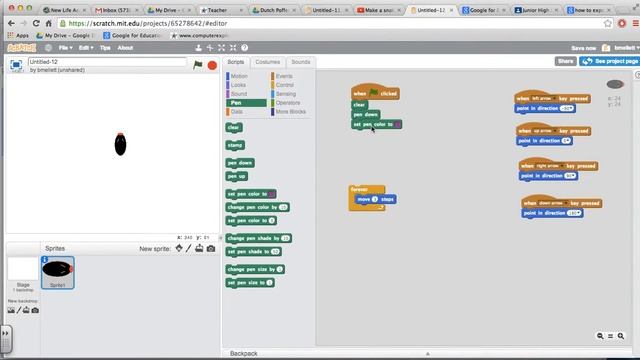The height and width of the screenshot is (360, 640).
Task: Select the Shrink sprite tool
Action: click(233, 48)
